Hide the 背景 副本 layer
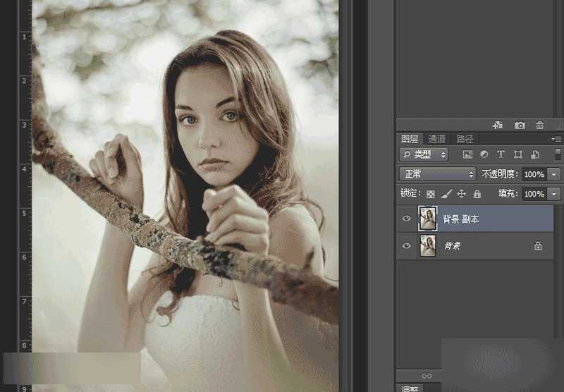This screenshot has width=564, height=392. click(406, 219)
